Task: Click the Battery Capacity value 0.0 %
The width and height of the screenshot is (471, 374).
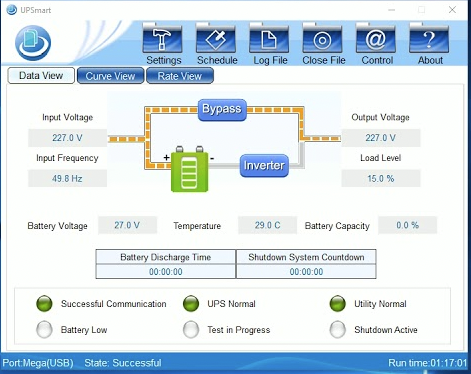Action: click(407, 225)
